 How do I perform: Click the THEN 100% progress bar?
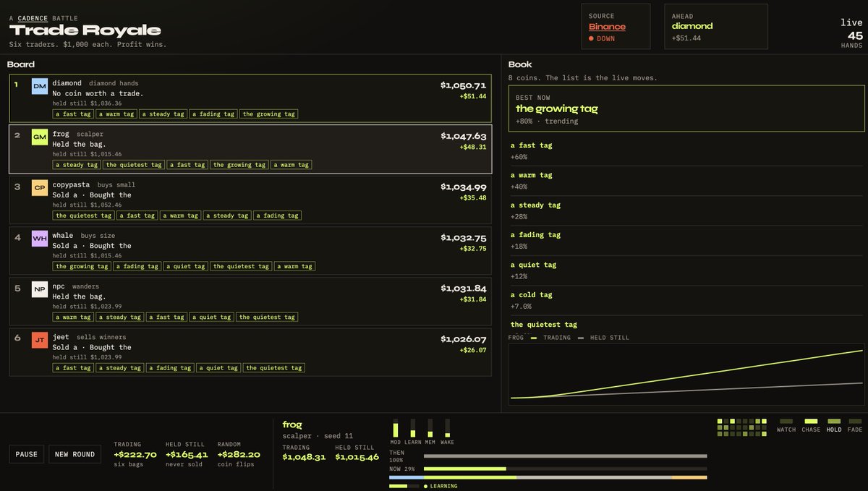(565, 456)
